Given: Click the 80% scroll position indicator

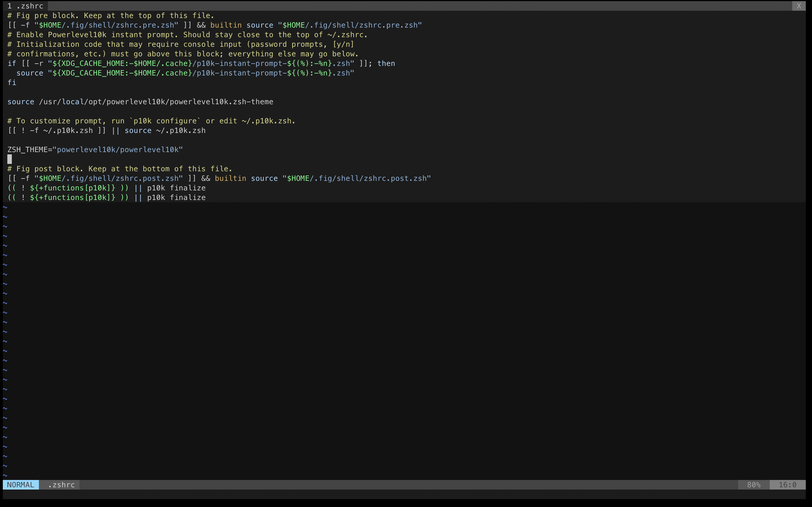Looking at the screenshot, I should (753, 484).
